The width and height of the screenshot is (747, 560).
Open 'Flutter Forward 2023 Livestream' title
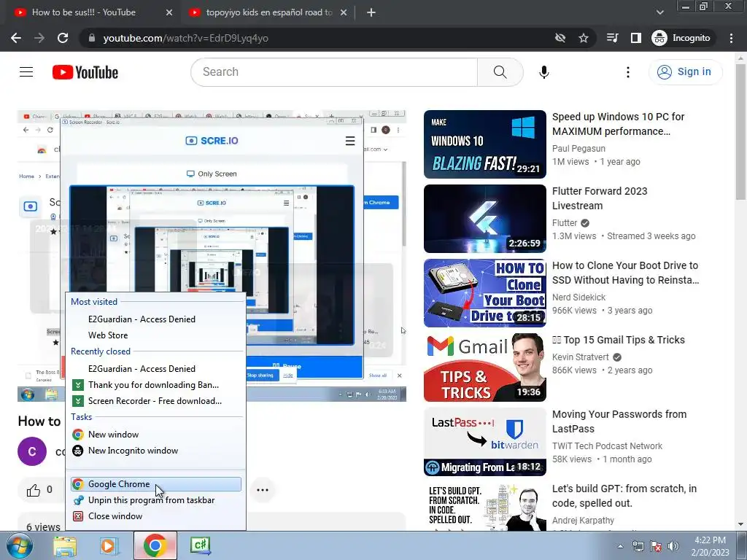tap(600, 198)
